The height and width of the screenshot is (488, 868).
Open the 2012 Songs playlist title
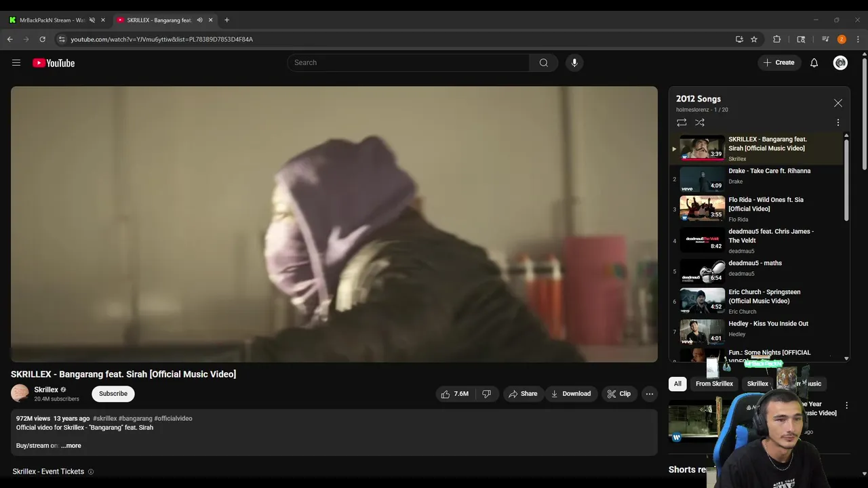[x=698, y=99]
